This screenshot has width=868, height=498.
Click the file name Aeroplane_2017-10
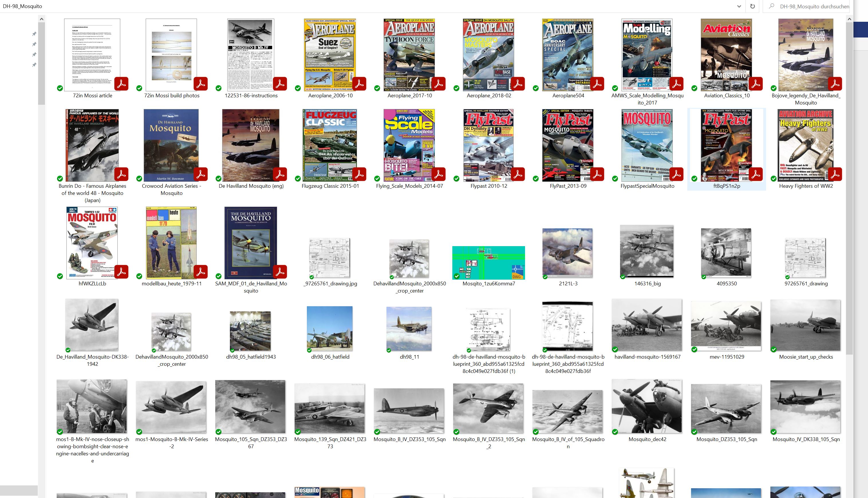click(x=410, y=95)
